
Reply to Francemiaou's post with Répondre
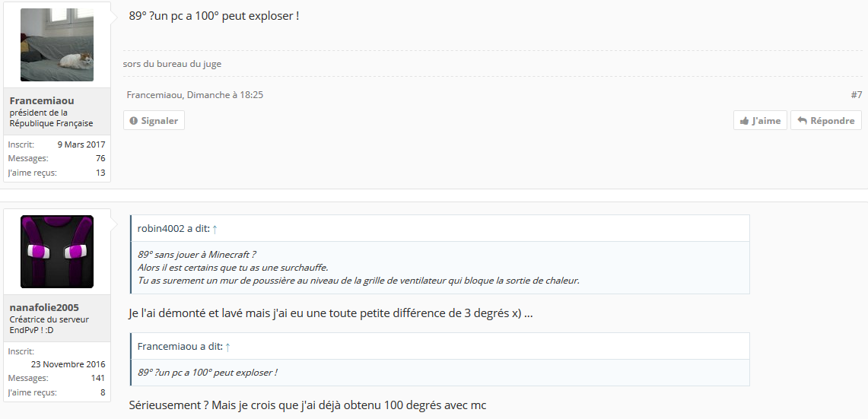(x=826, y=120)
